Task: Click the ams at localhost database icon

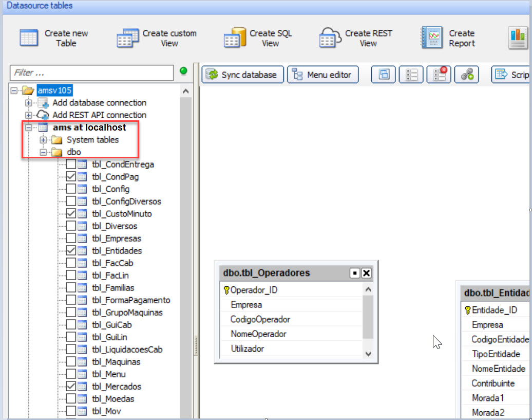Action: [x=43, y=127]
